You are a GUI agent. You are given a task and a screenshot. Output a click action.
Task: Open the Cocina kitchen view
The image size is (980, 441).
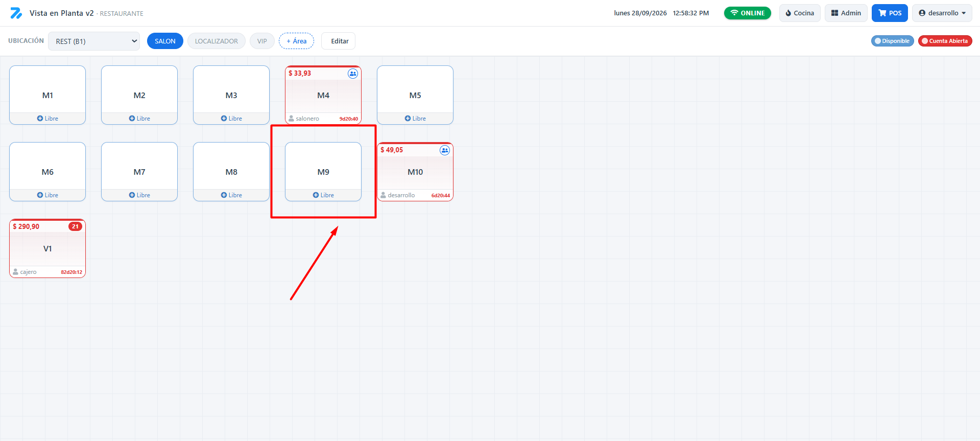tap(800, 13)
